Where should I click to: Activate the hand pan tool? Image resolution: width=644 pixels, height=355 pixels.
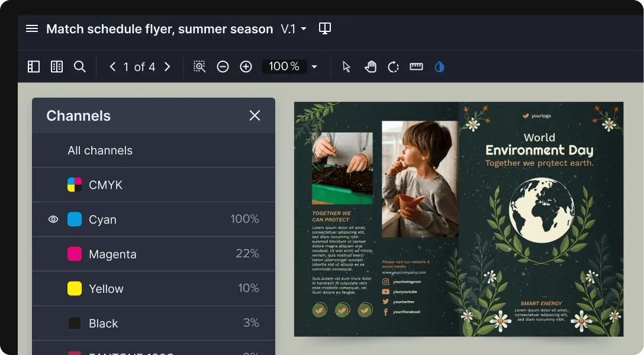370,67
